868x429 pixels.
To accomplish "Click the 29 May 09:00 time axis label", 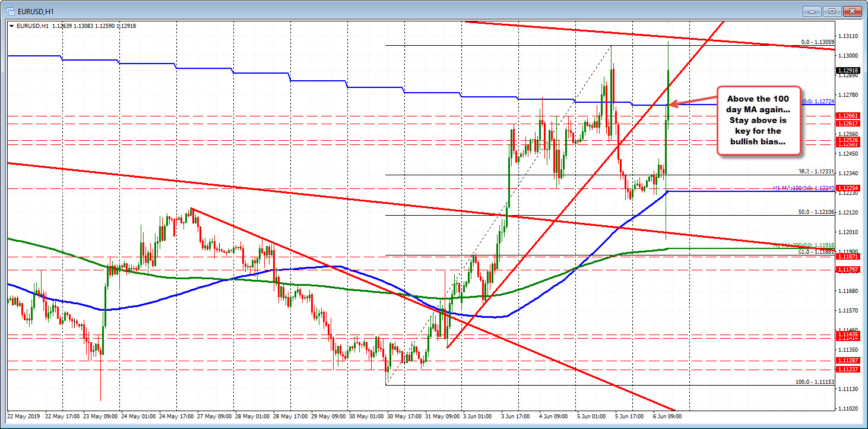I will 329,416.
